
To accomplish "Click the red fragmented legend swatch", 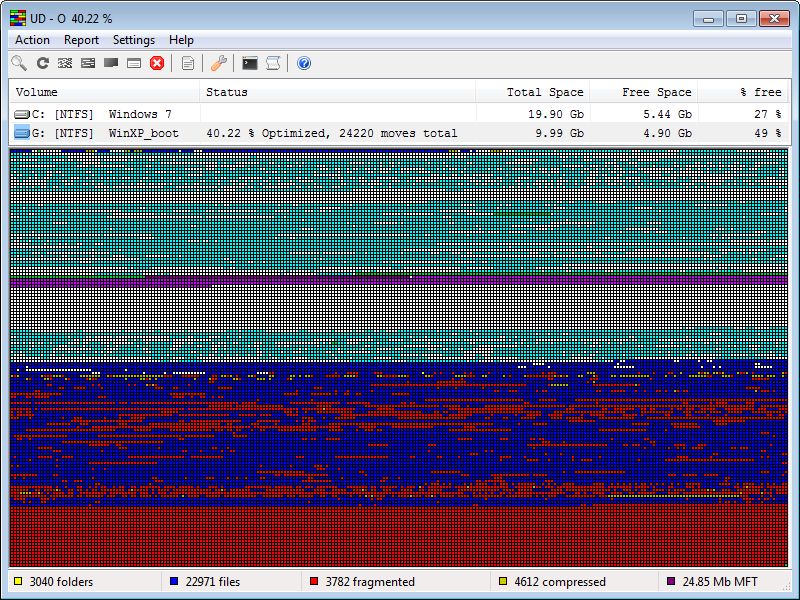I will [314, 581].
